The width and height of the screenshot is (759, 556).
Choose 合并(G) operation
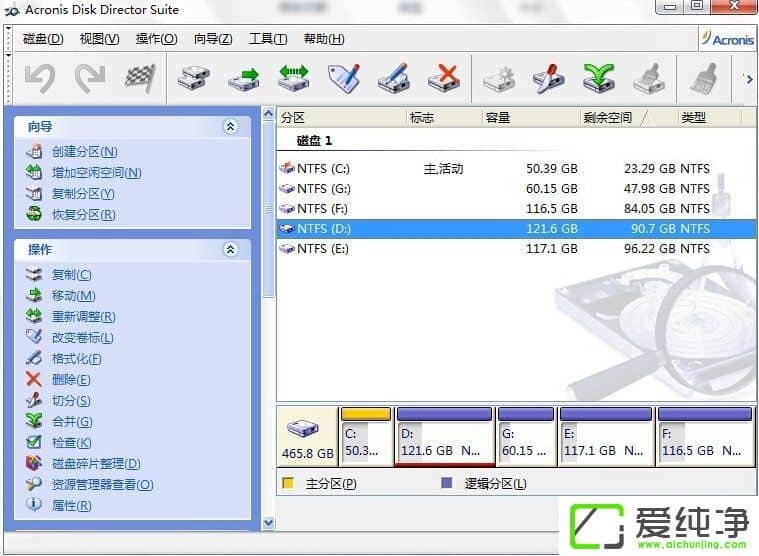72,422
